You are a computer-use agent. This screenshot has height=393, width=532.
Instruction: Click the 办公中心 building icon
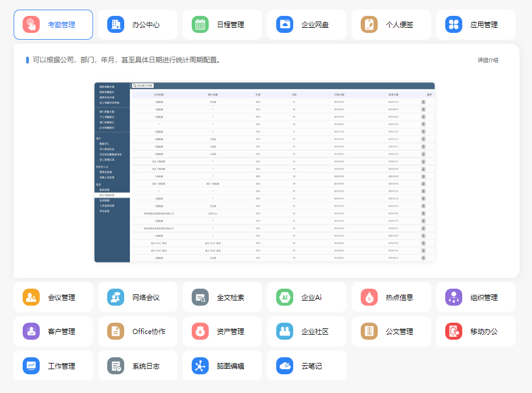[116, 25]
